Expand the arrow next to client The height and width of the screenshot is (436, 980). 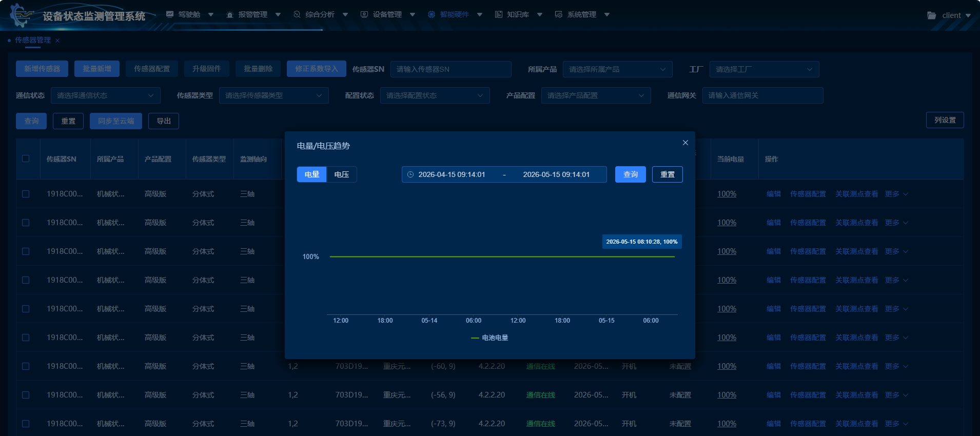(968, 15)
